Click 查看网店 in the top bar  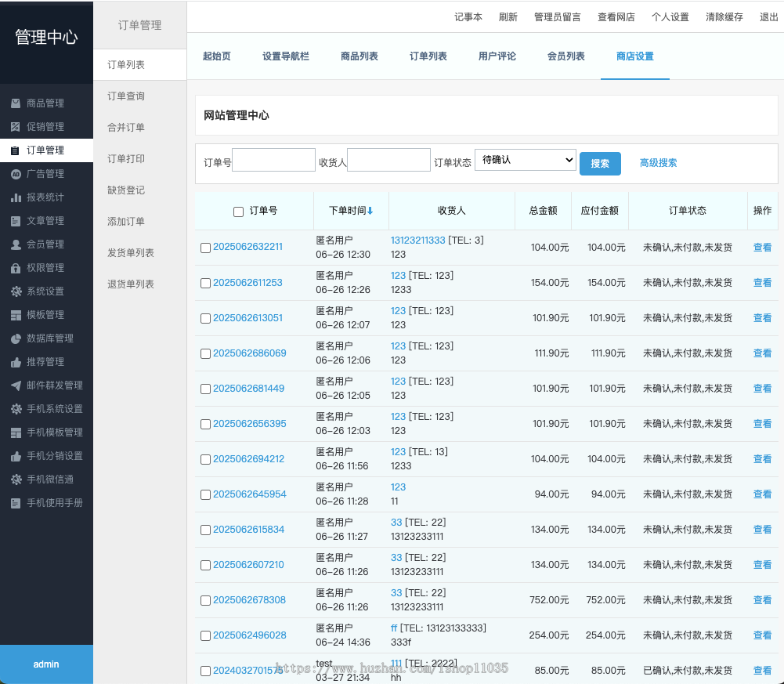(x=616, y=17)
